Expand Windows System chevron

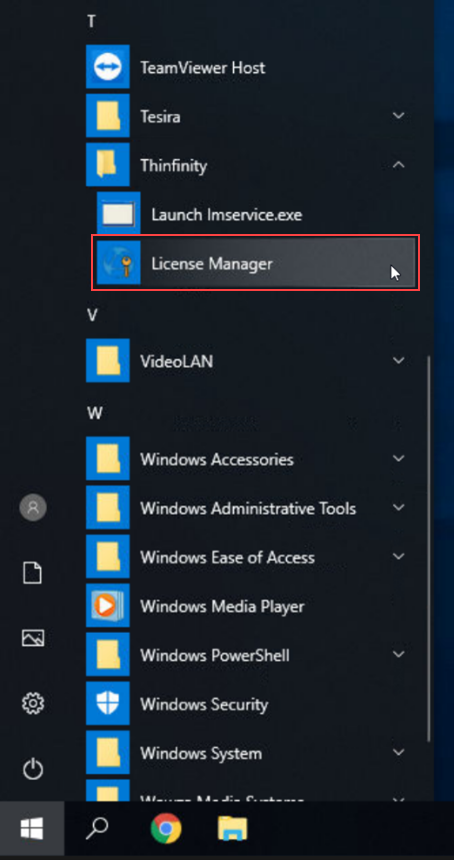[x=399, y=752]
